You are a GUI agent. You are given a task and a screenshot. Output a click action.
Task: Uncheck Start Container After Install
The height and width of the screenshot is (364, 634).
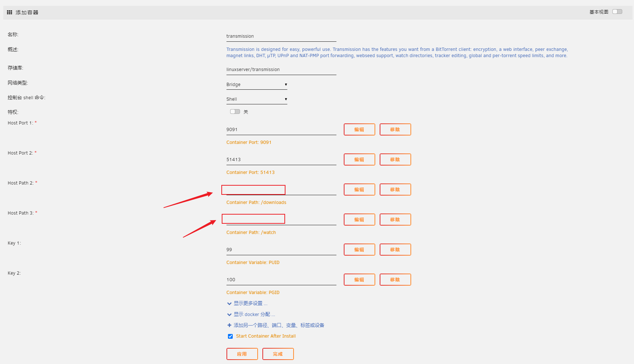230,336
